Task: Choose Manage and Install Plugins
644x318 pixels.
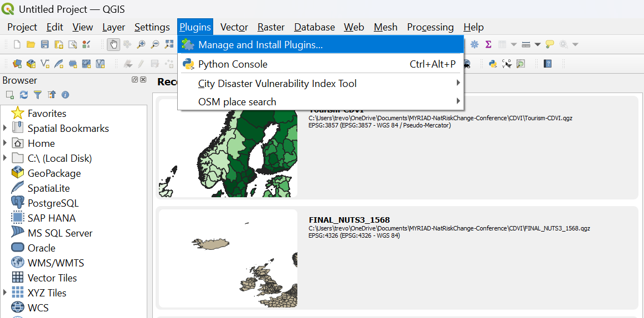Action: click(x=321, y=45)
